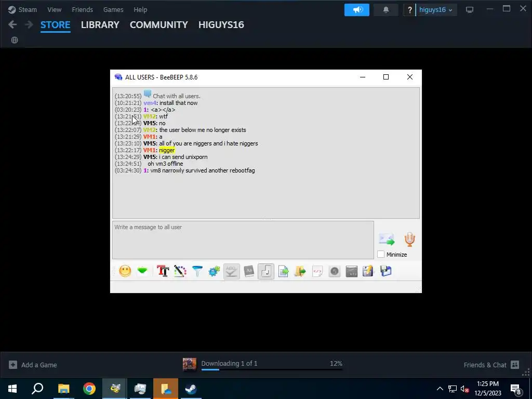Send the message with envelope arrow button
The image size is (532, 399).
[x=387, y=240]
